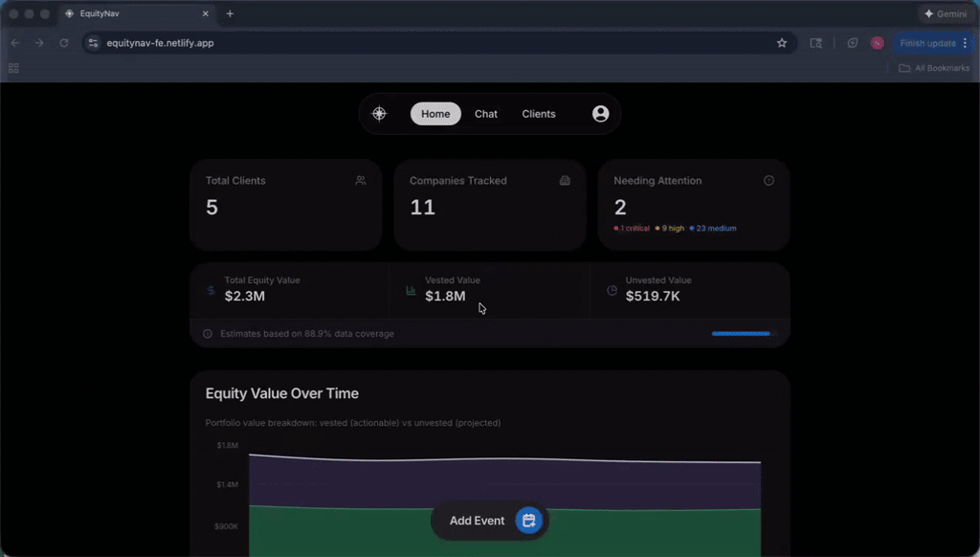Click the people icon in Total Clients card
The height and width of the screenshot is (557, 980).
click(x=361, y=181)
